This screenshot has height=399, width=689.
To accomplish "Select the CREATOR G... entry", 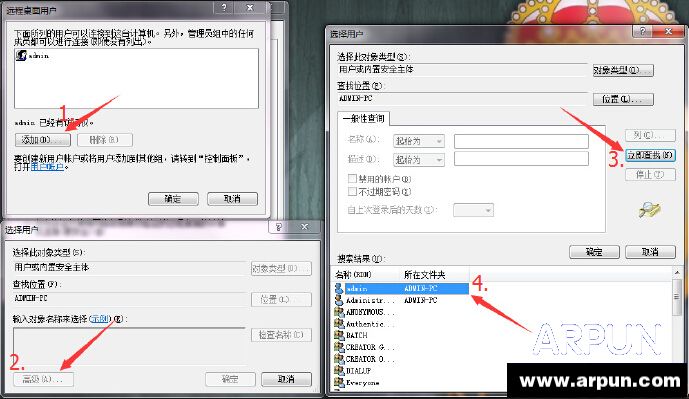I will coord(370,347).
